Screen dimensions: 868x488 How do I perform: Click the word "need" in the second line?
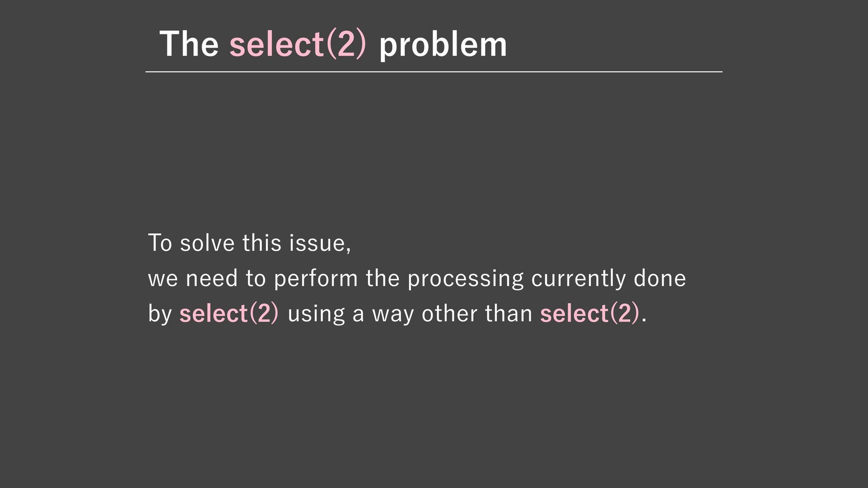point(212,278)
